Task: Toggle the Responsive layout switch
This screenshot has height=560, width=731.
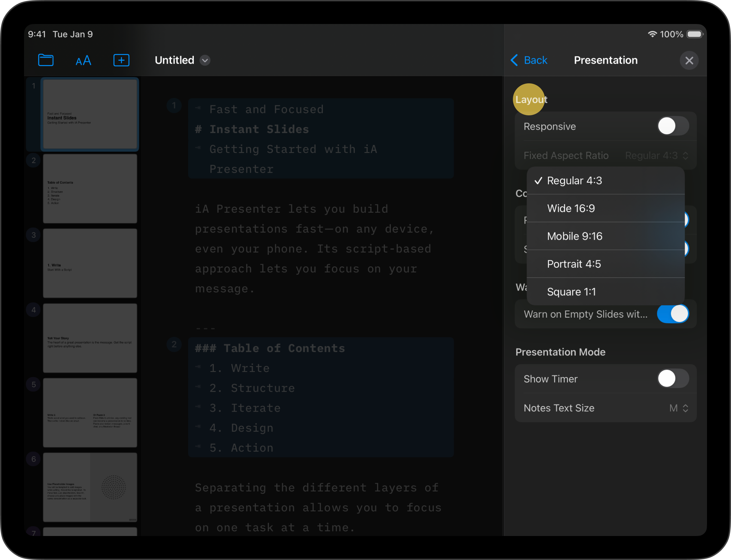Action: pyautogui.click(x=673, y=126)
